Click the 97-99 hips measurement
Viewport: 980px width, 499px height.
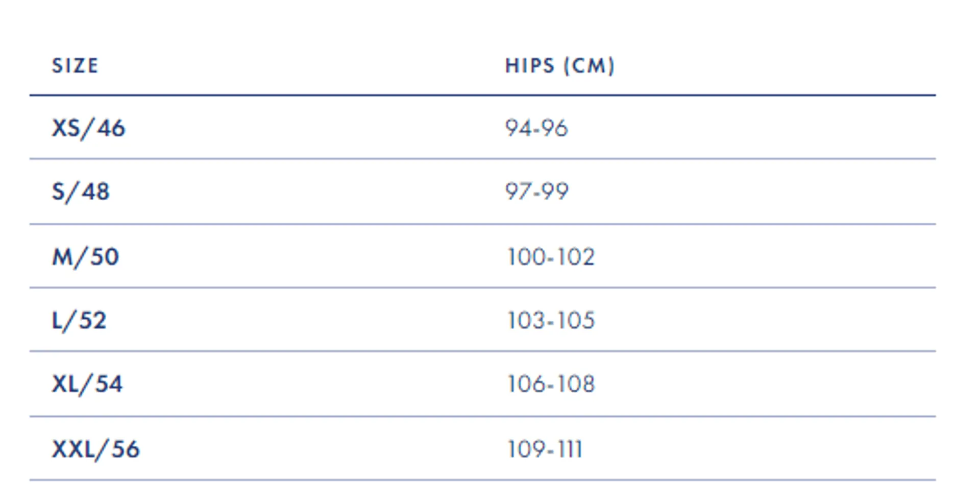[x=537, y=192]
